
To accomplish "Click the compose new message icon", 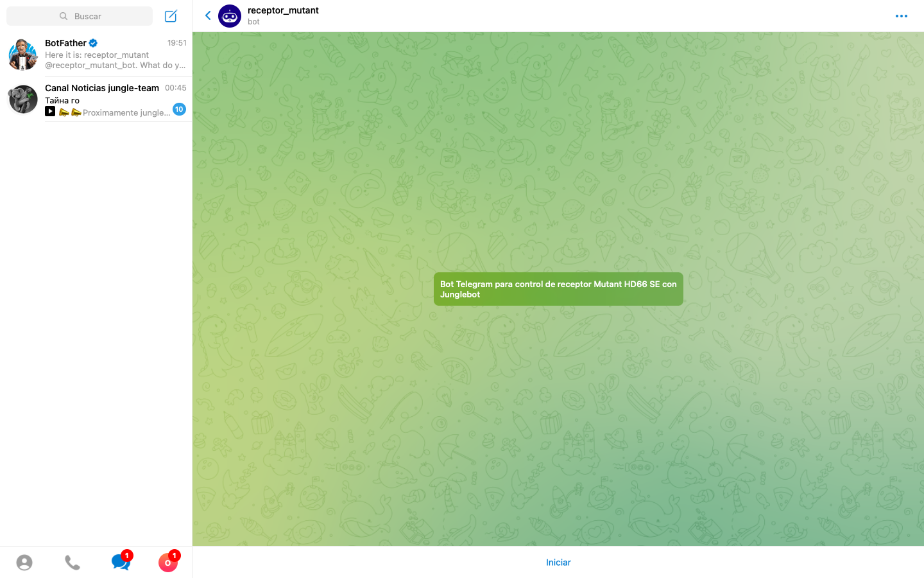I will [171, 16].
